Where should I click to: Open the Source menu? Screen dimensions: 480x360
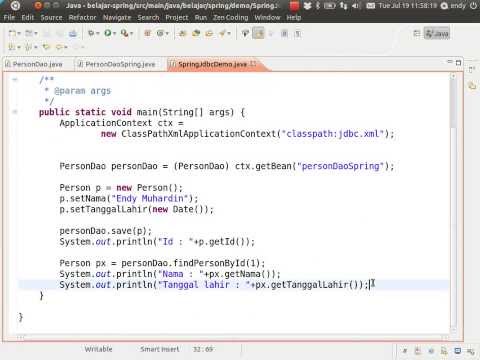(51, 18)
